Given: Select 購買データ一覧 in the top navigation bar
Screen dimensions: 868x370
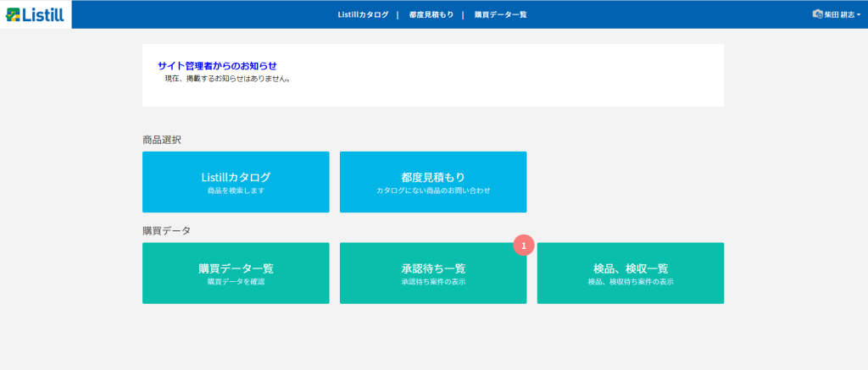Looking at the screenshot, I should [x=500, y=14].
